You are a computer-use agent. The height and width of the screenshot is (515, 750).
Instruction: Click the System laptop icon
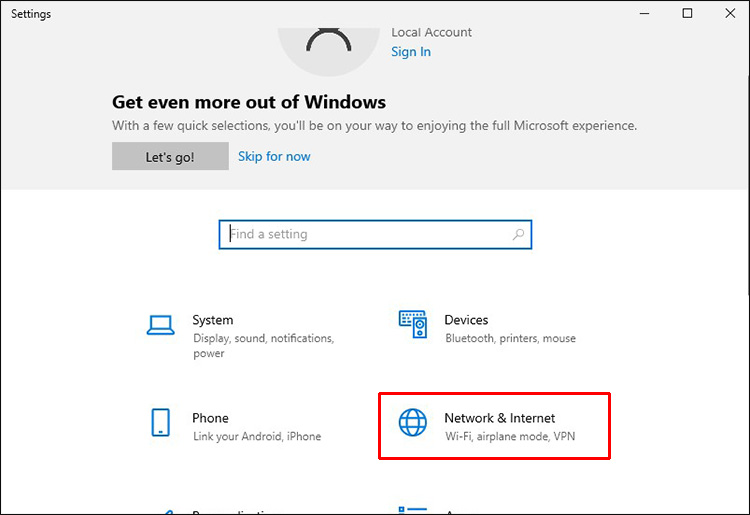(161, 325)
